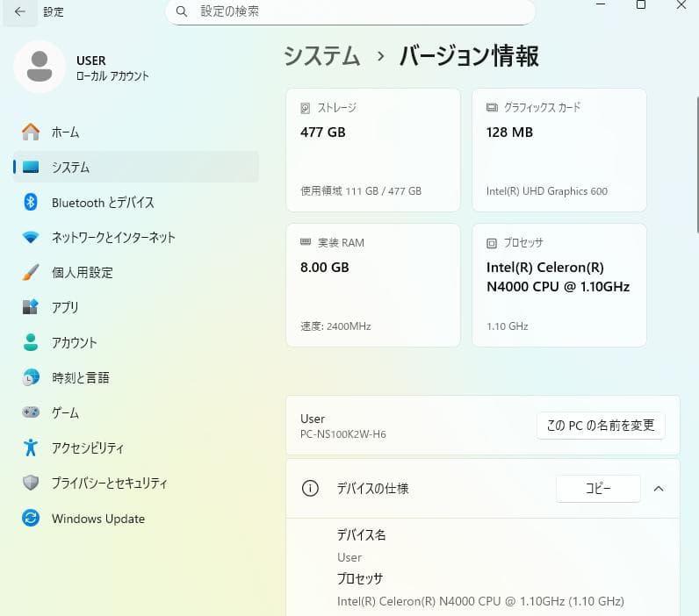Click the Gaming controller icon
Viewport: 699px width, 616px height.
pyautogui.click(x=31, y=412)
